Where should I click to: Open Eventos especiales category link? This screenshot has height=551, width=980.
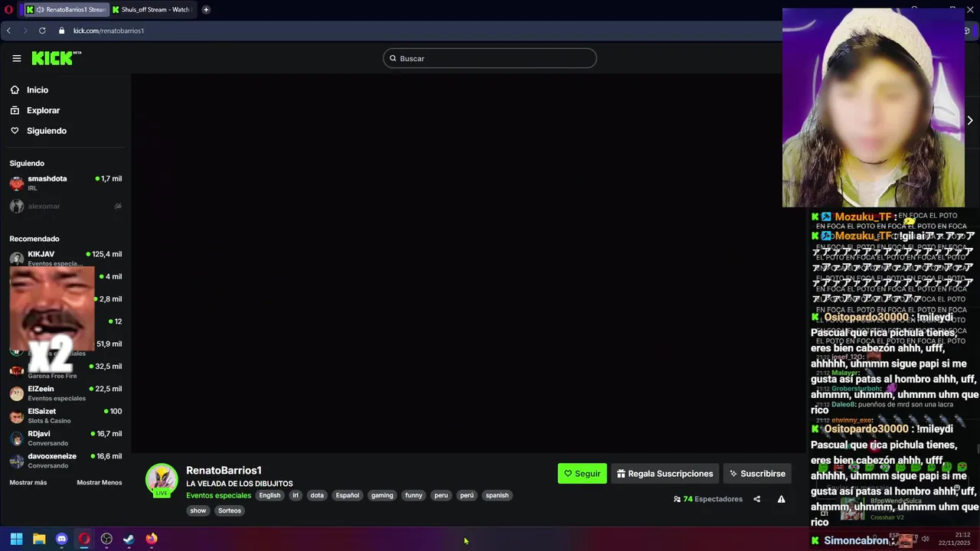tap(218, 495)
